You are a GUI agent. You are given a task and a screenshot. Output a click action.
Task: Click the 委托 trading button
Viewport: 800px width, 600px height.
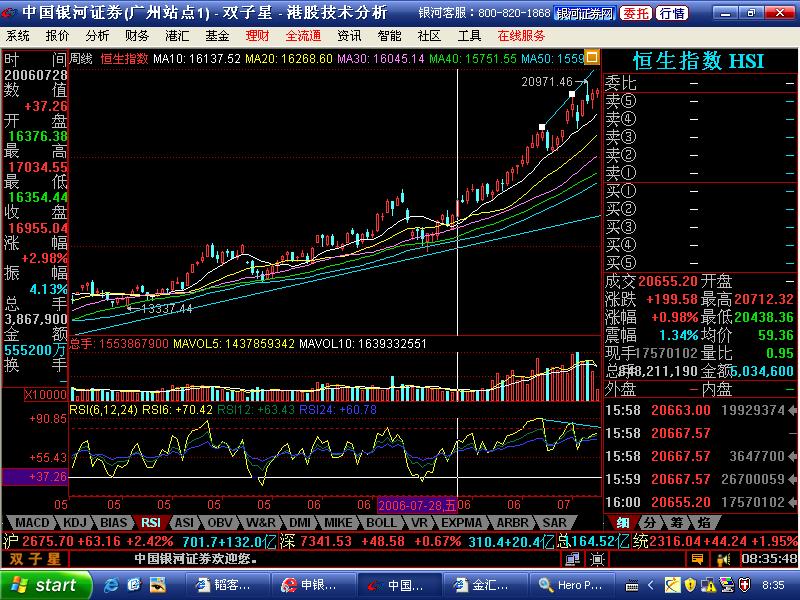(635, 13)
